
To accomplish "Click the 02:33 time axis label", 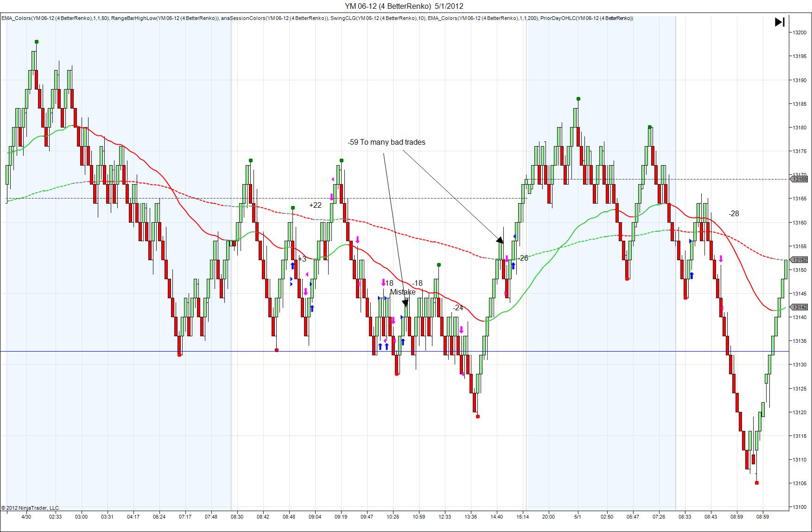I will click(55, 517).
